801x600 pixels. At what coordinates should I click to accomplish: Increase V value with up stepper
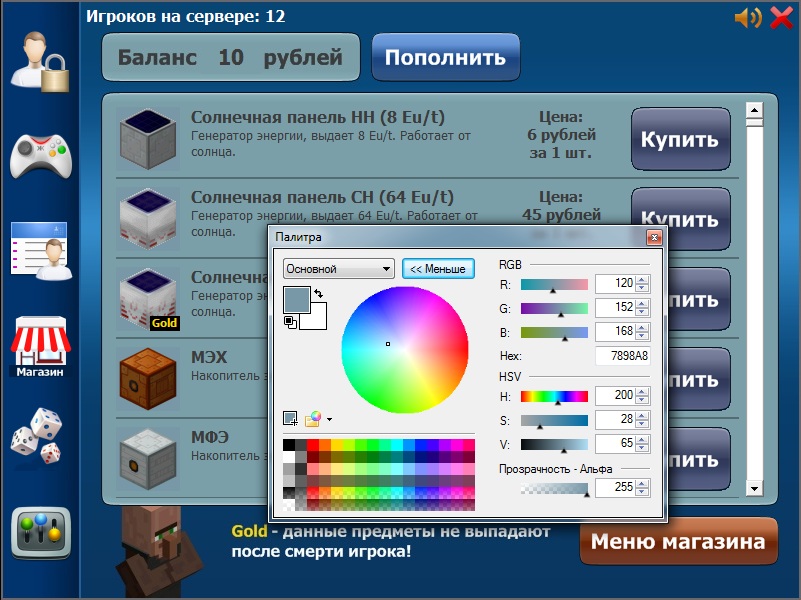pos(643,439)
